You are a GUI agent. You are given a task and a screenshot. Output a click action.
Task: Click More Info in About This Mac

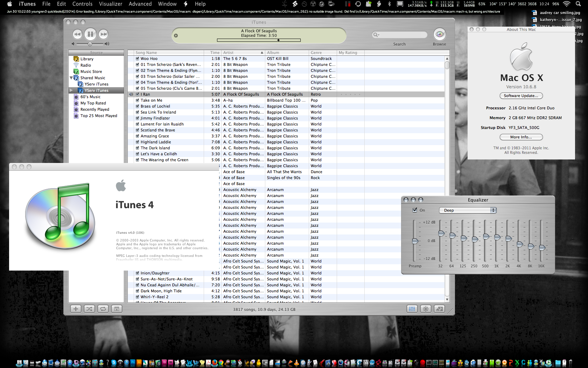click(521, 137)
